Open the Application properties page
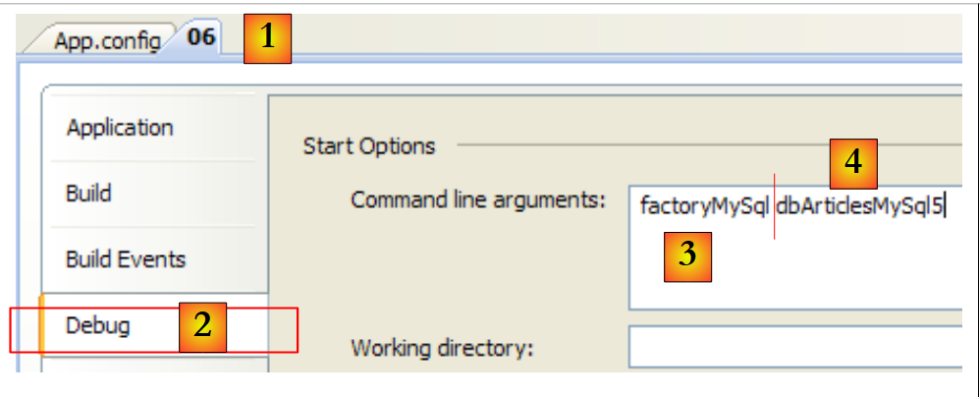Image resolution: width=980 pixels, height=397 pixels. coord(120,128)
